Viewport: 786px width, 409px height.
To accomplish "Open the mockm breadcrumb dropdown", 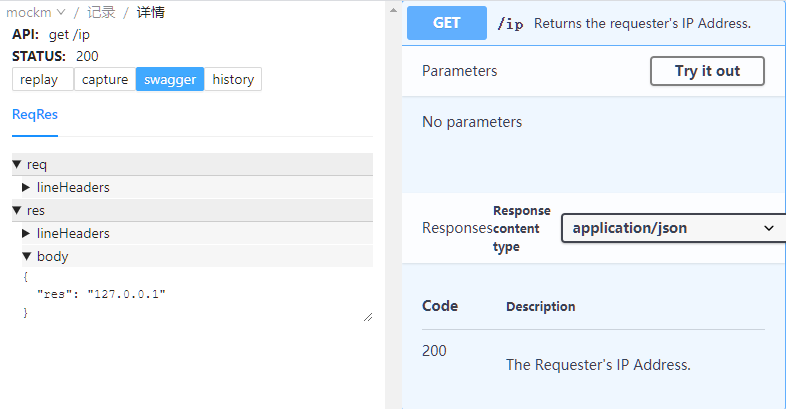I will pos(35,12).
